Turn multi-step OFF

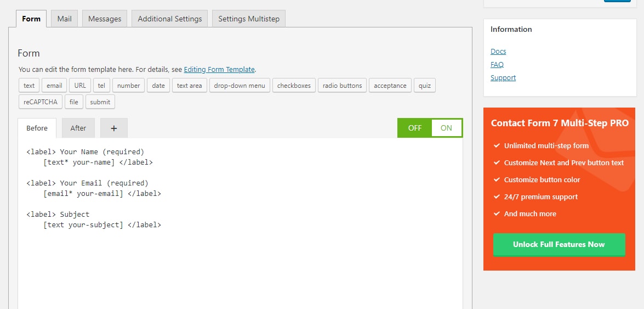415,128
